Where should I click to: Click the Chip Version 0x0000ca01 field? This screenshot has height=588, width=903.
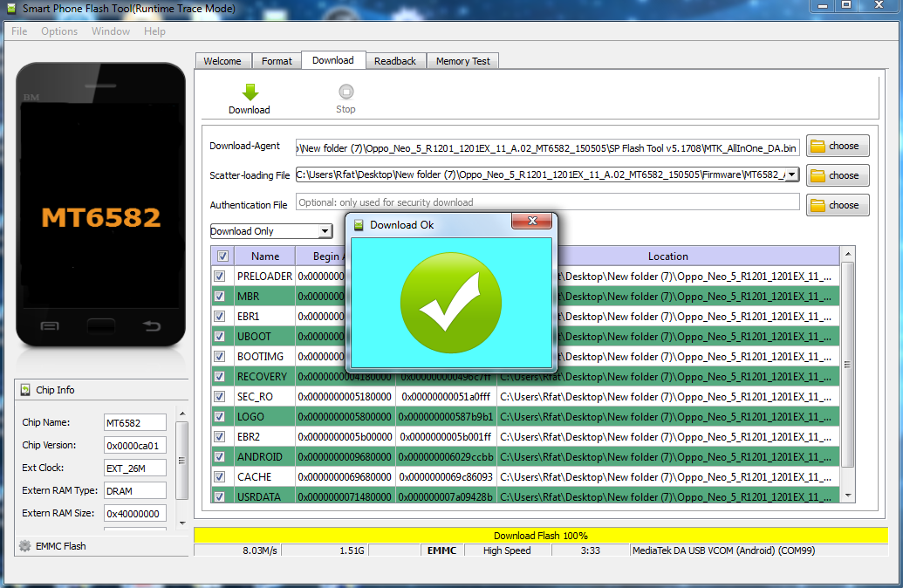pyautogui.click(x=134, y=445)
